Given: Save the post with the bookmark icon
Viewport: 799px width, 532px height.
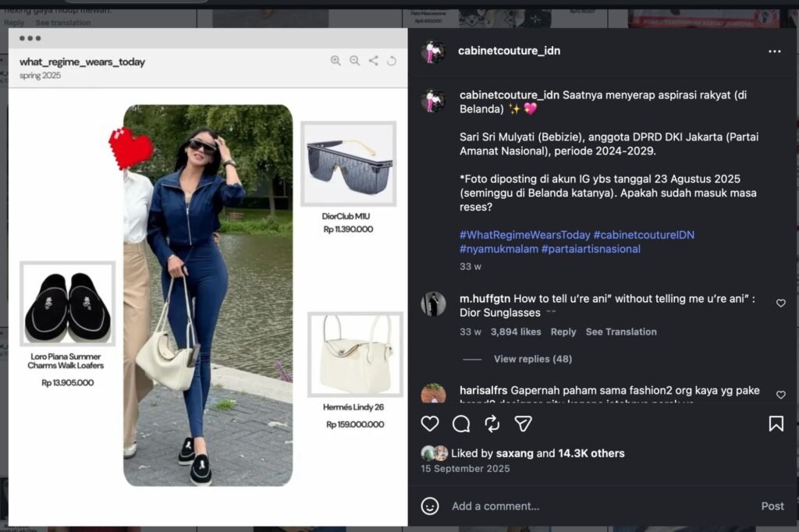Looking at the screenshot, I should coord(776,424).
